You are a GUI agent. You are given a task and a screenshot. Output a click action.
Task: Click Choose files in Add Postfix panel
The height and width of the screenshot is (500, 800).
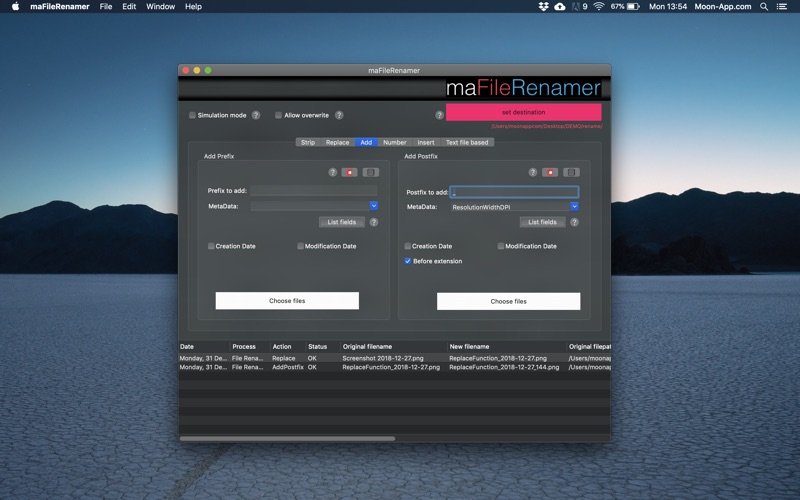click(509, 301)
